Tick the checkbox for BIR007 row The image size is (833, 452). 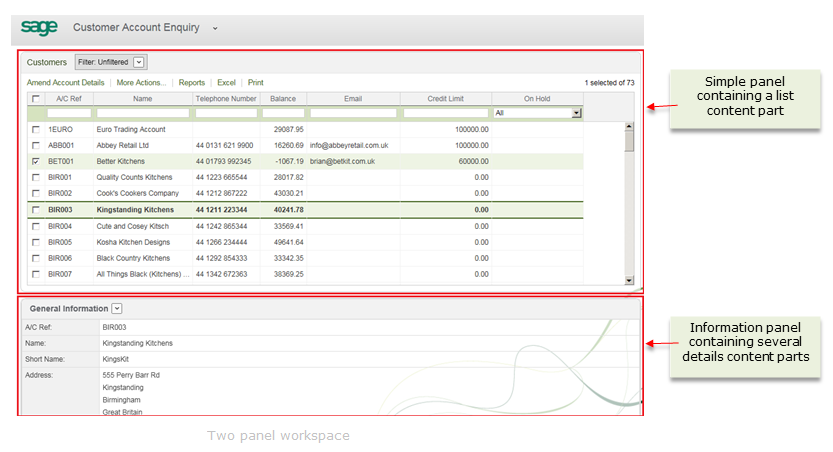point(36,274)
